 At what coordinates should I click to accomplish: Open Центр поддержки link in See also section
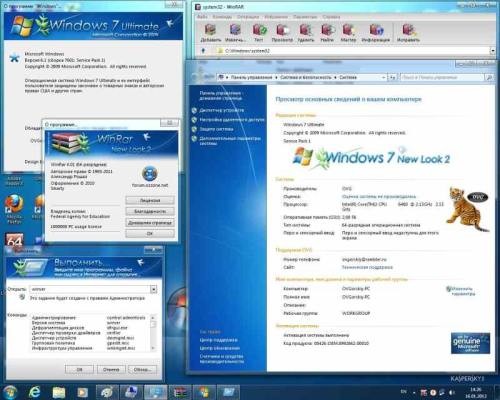(219, 340)
